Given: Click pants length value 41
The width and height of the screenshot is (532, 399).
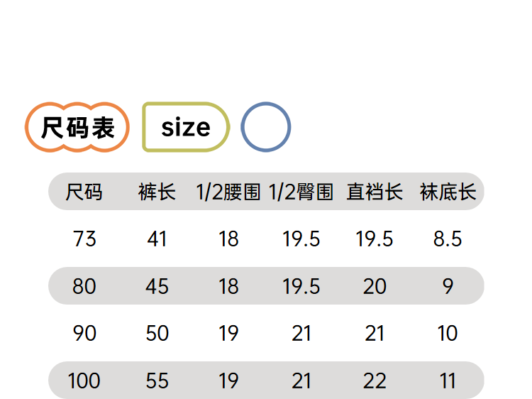Looking at the screenshot, I should click(157, 239).
